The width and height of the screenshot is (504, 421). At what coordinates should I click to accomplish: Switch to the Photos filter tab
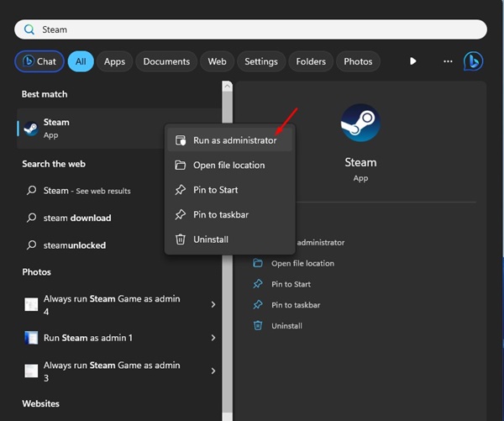click(358, 61)
